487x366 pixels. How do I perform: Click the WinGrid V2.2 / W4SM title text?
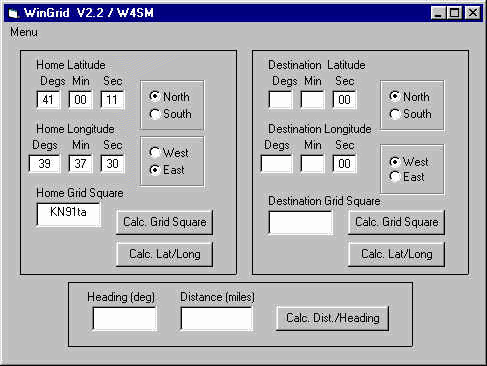[89, 13]
